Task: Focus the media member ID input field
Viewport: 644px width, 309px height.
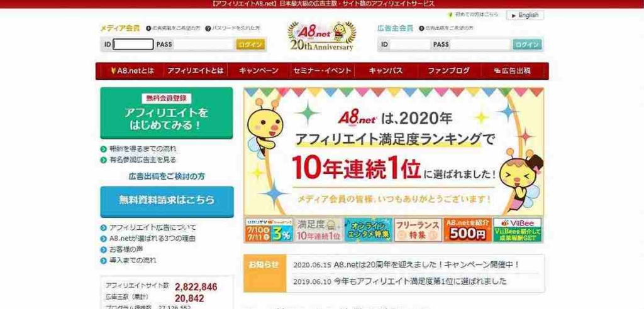Action: tap(133, 45)
